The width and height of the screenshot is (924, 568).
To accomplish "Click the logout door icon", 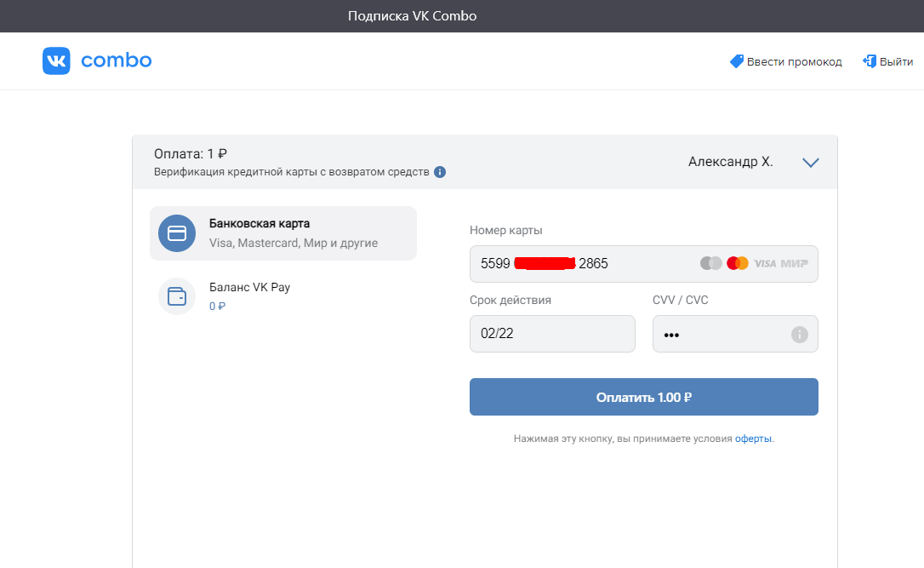I will tap(870, 61).
